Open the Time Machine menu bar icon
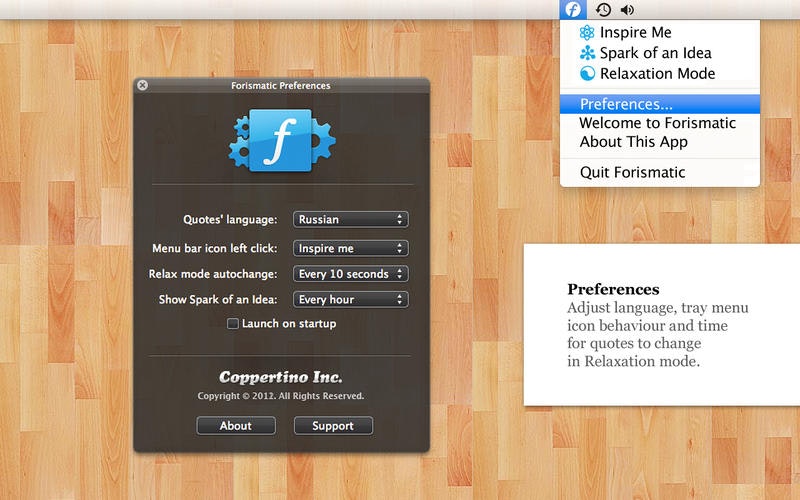Viewport: 800px width, 500px height. point(604,9)
